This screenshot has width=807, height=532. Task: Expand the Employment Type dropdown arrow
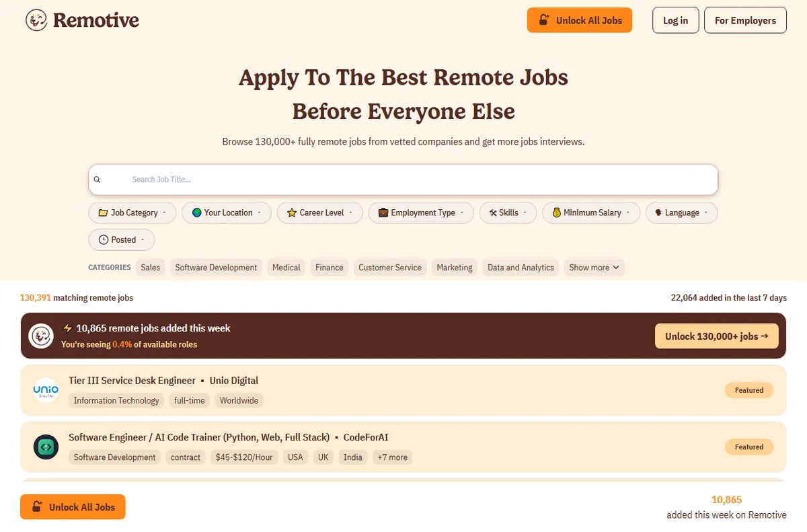[463, 213]
